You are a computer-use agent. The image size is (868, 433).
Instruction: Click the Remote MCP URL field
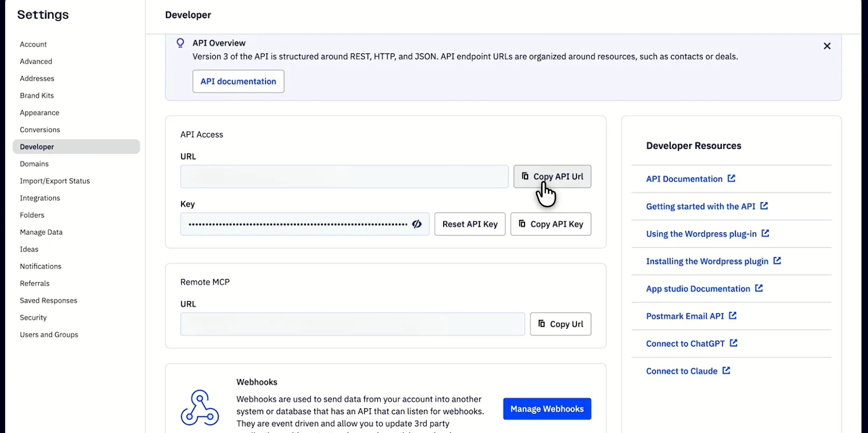[352, 324]
